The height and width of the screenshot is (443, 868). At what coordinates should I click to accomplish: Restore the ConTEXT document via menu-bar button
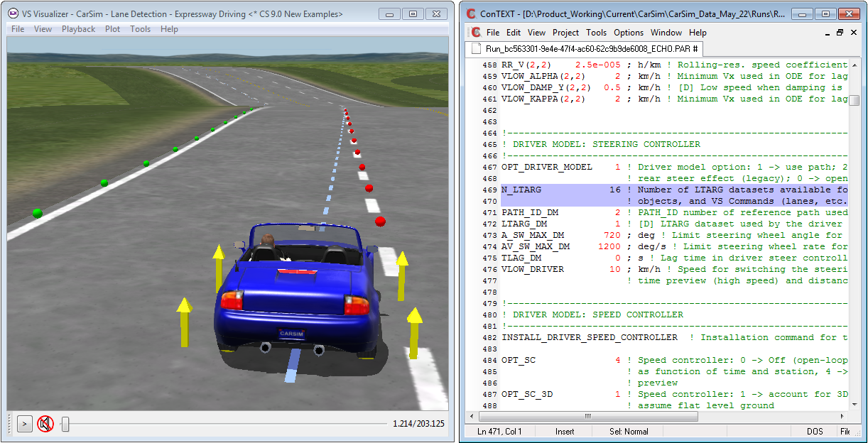(x=840, y=33)
